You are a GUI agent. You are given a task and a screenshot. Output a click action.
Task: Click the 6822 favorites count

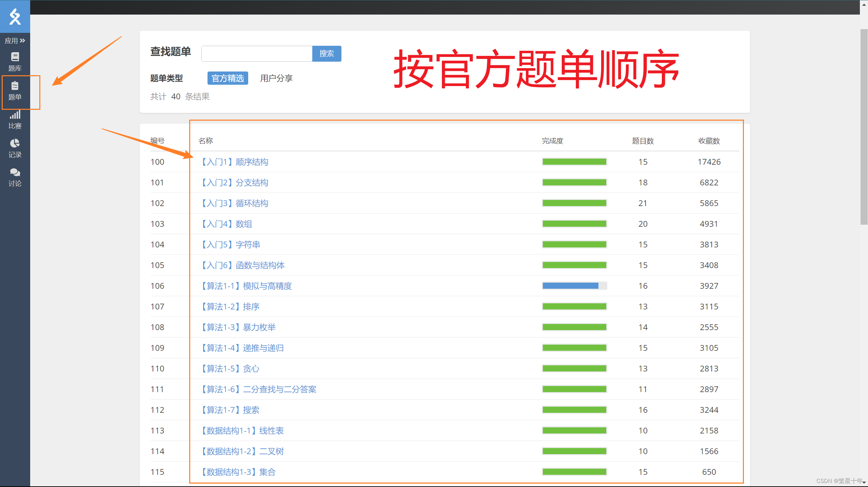coord(709,183)
